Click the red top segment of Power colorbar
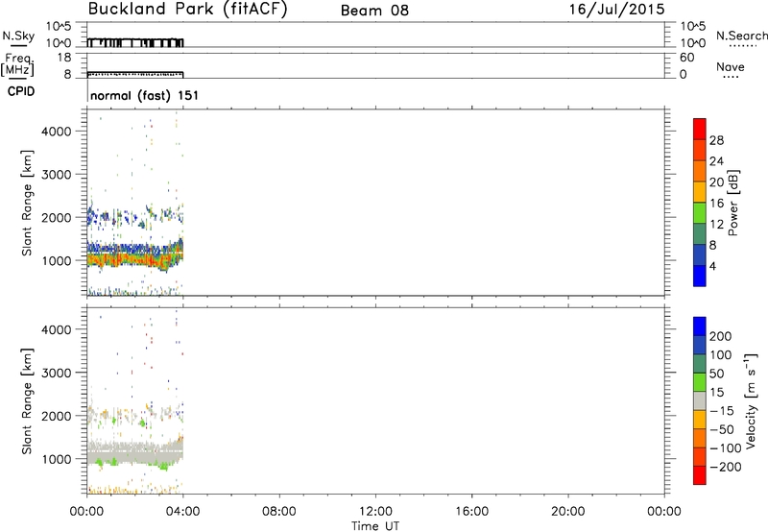The image size is (768, 532). tap(700, 129)
